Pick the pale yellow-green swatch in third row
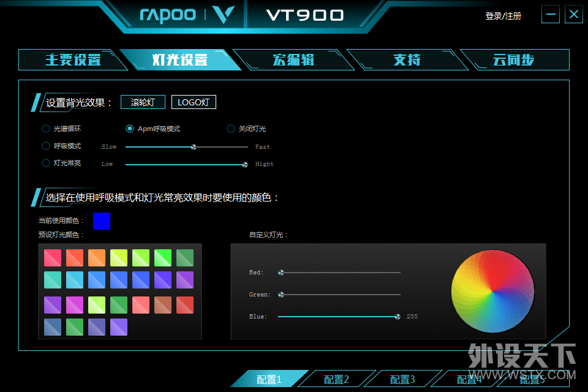 97,305
